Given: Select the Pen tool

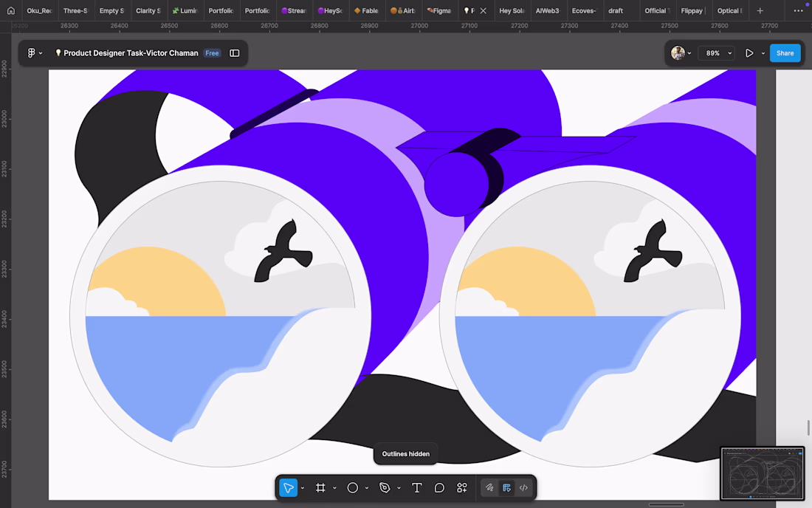Looking at the screenshot, I should [385, 488].
